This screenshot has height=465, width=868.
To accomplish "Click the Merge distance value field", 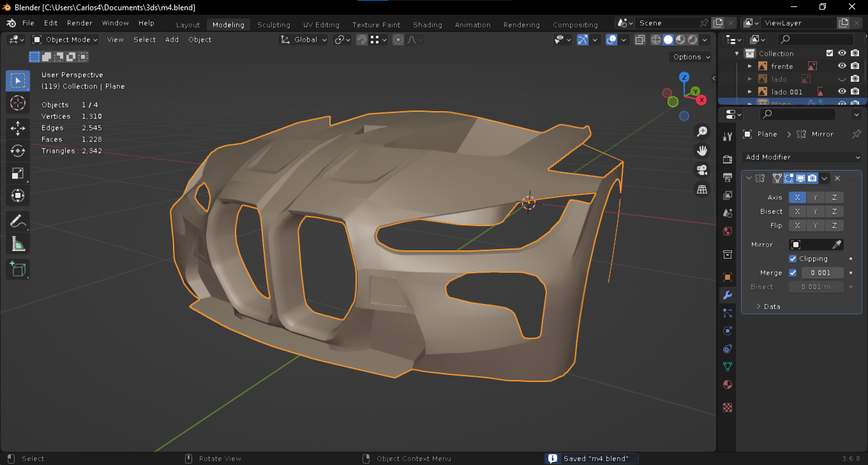I will 822,273.
